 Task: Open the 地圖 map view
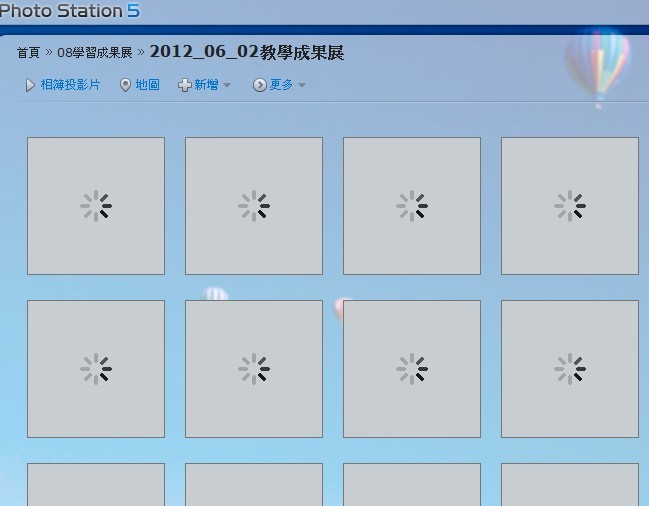[x=147, y=85]
